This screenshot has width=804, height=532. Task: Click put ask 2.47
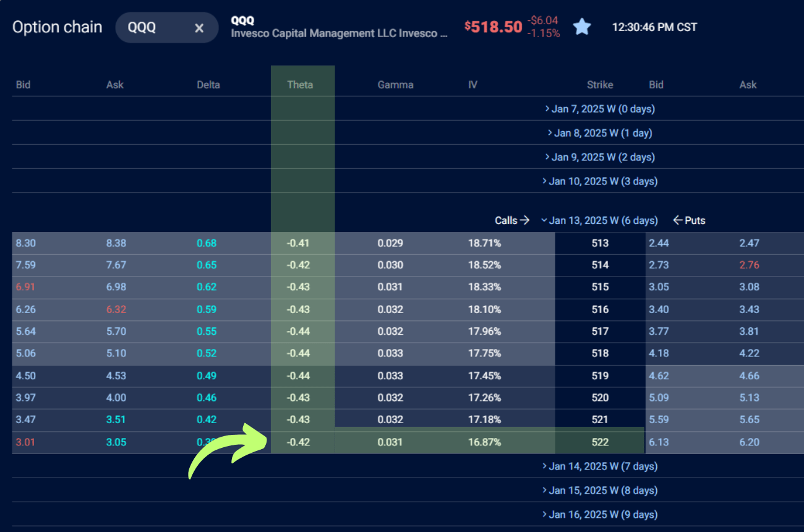pyautogui.click(x=749, y=243)
